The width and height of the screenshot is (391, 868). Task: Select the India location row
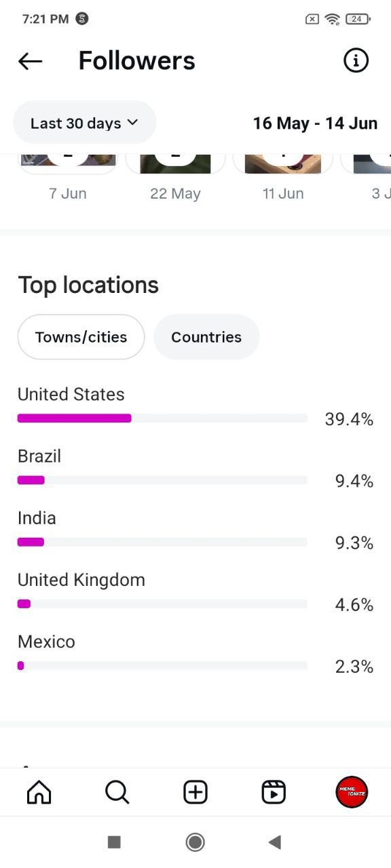[195, 530]
